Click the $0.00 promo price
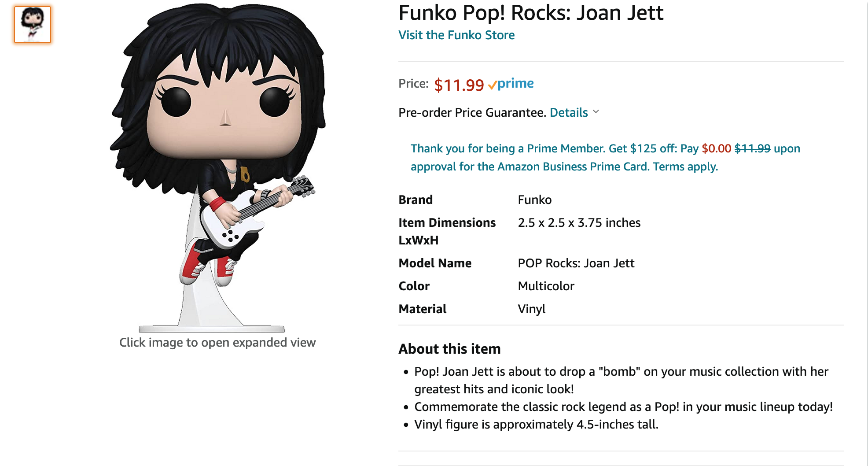Viewport: 868px width, 466px height. tap(716, 149)
